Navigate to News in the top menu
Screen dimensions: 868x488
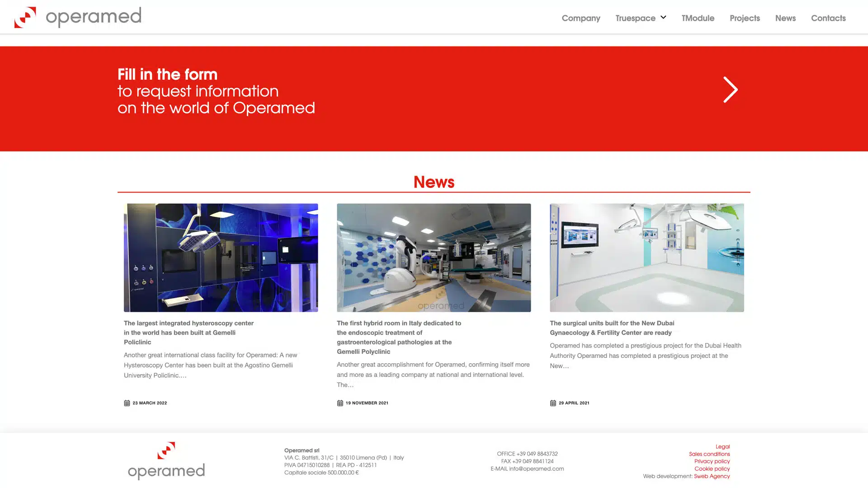(x=785, y=18)
